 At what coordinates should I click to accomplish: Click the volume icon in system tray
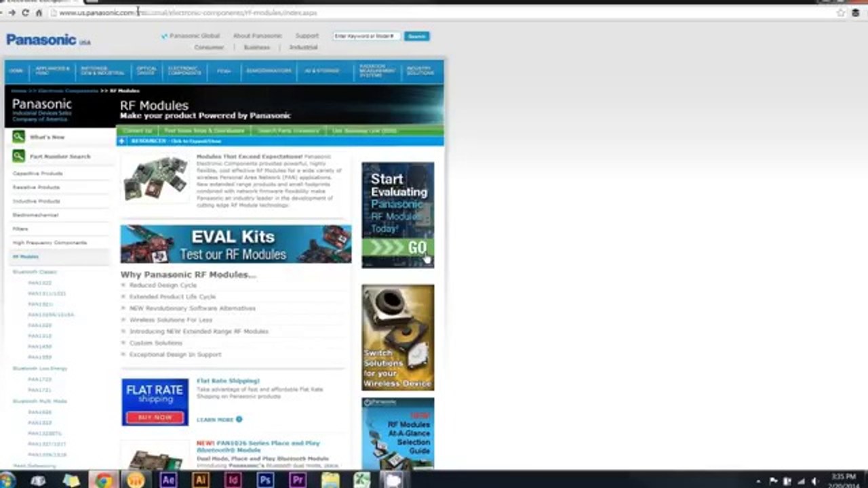point(814,481)
